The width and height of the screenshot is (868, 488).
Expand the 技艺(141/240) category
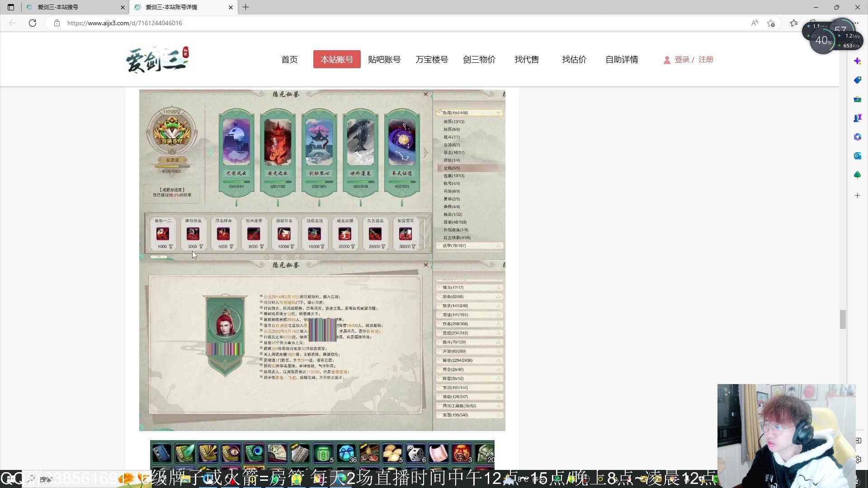coord(469,306)
